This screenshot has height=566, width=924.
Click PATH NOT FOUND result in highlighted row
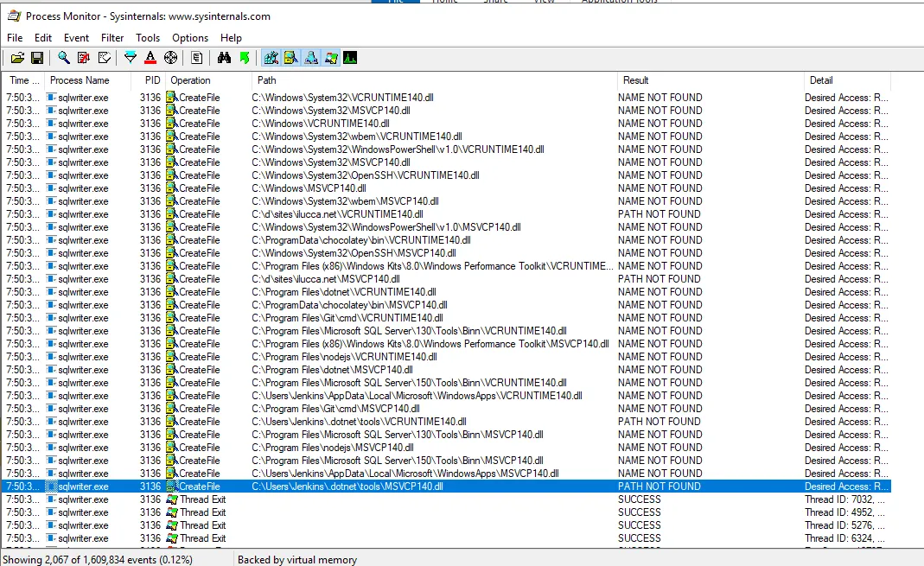(659, 486)
